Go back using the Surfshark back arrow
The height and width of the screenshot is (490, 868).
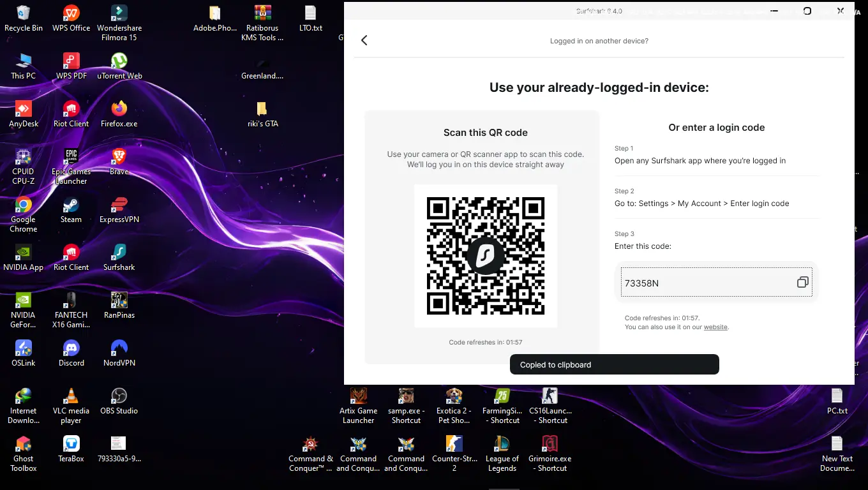(364, 40)
